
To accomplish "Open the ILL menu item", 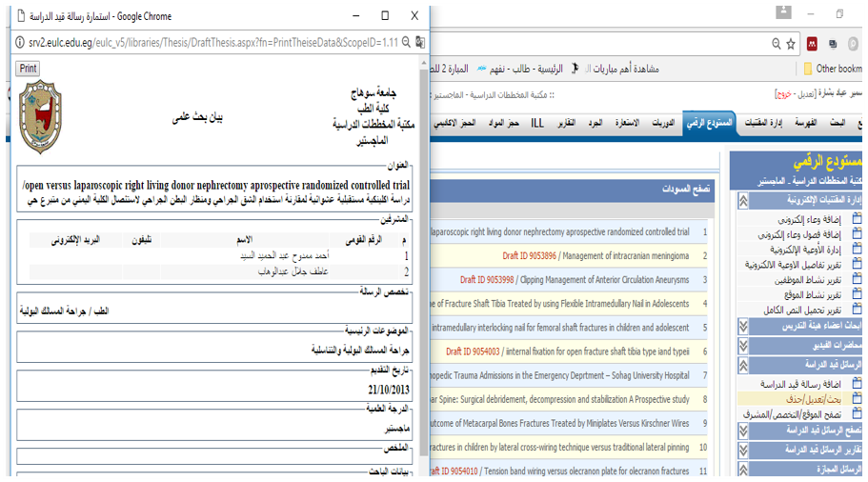I will click(537, 124).
